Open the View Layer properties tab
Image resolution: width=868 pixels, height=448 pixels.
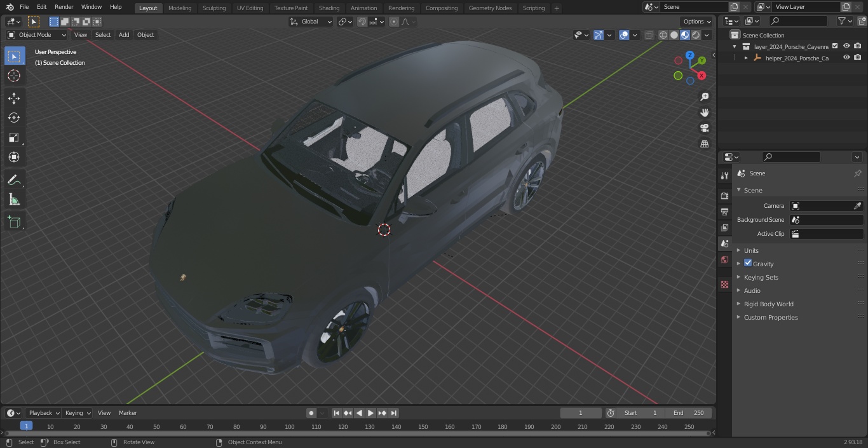[724, 227]
